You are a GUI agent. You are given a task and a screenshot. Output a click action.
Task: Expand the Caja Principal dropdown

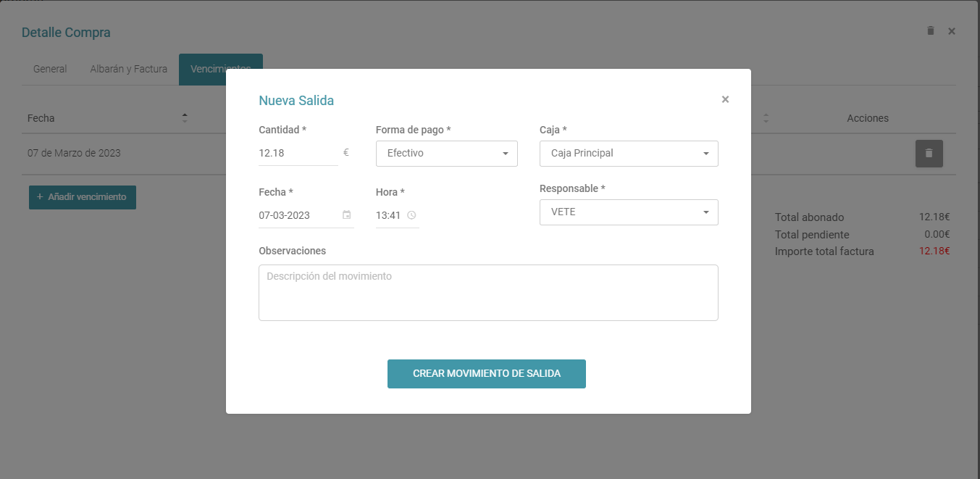[628, 154]
